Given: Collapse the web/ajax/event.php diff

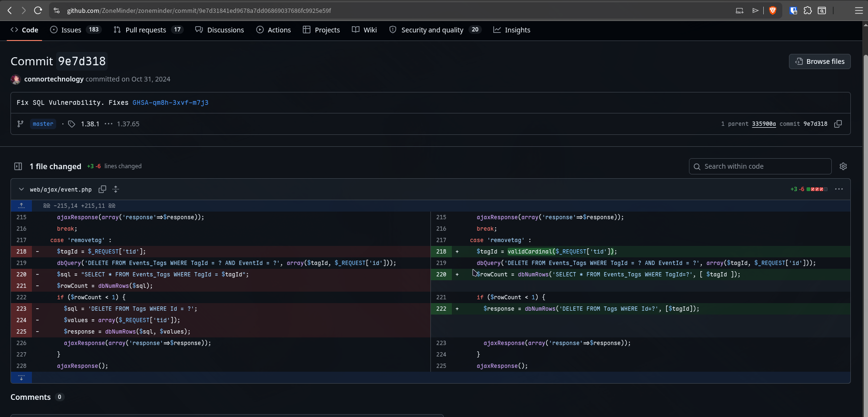Looking at the screenshot, I should click(21, 189).
